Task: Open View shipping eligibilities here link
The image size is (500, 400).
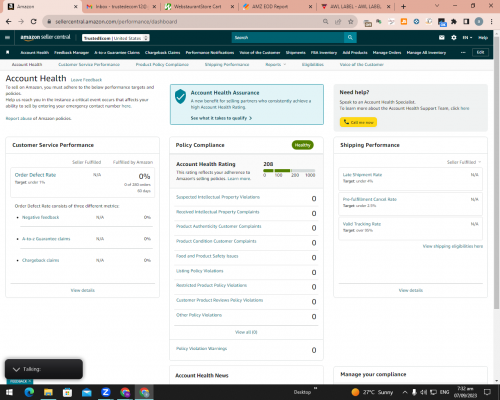Action: (453, 246)
